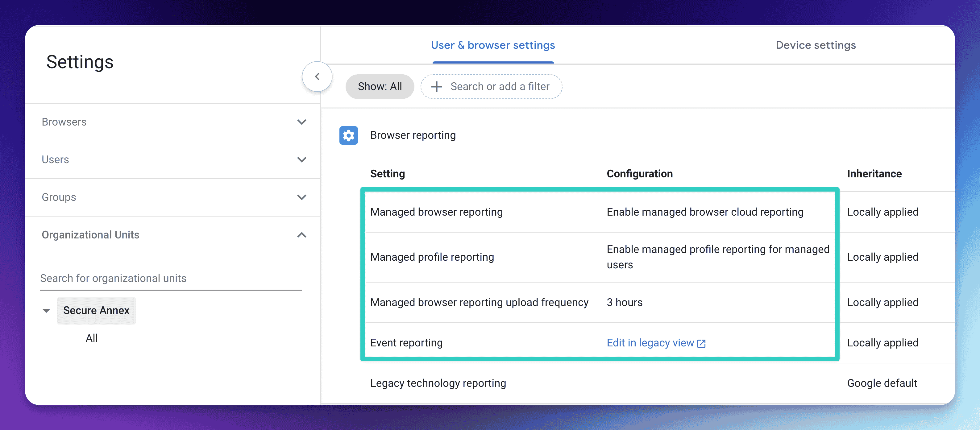Open the Managed browser reporting setting

tap(436, 212)
